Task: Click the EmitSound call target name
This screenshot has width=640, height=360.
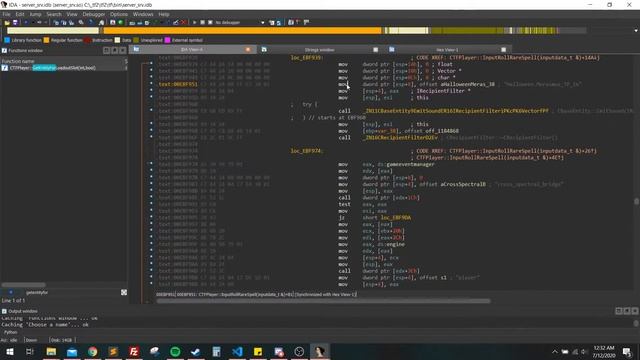Action: 456,111
